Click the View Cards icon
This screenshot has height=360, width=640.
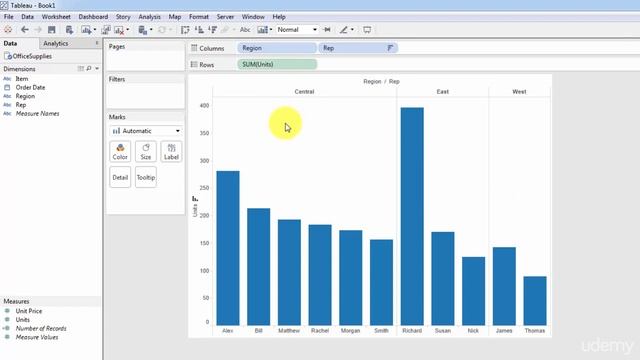pyautogui.click(x=262, y=30)
